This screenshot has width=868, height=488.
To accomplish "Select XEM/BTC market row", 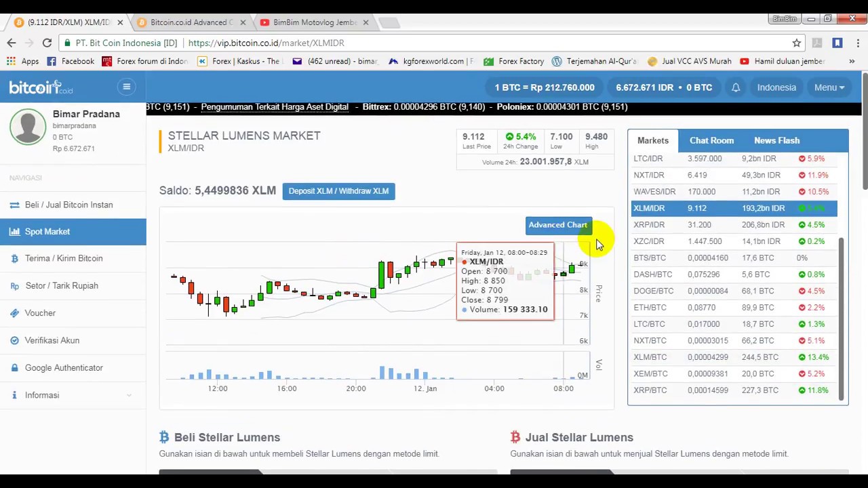I will point(734,373).
